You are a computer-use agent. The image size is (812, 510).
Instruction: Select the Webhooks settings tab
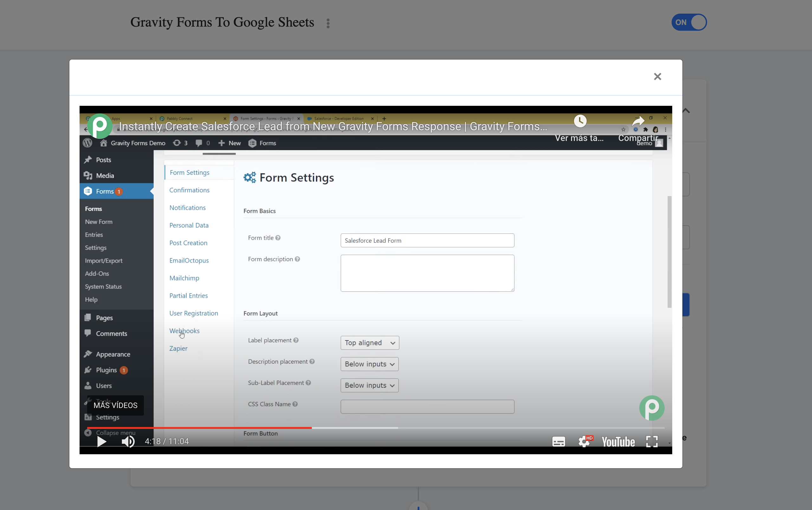[184, 331]
